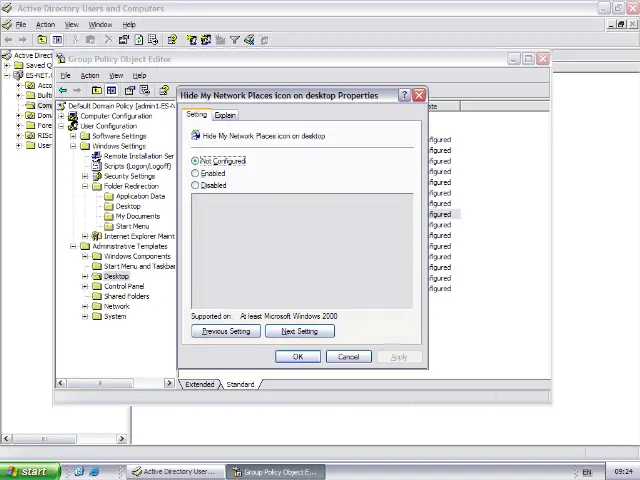Open Properties icon in Active Directory toolbar
The height and width of the screenshot is (480, 640).
(124, 40)
